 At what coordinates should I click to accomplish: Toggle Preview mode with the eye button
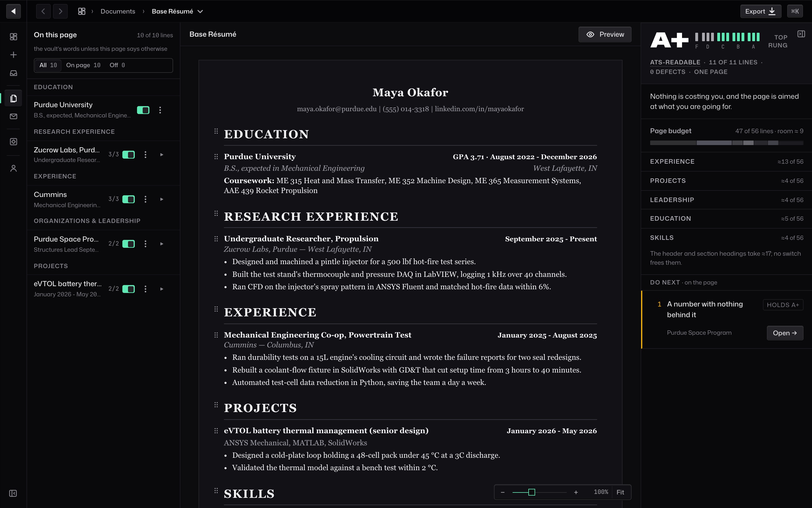coord(605,34)
